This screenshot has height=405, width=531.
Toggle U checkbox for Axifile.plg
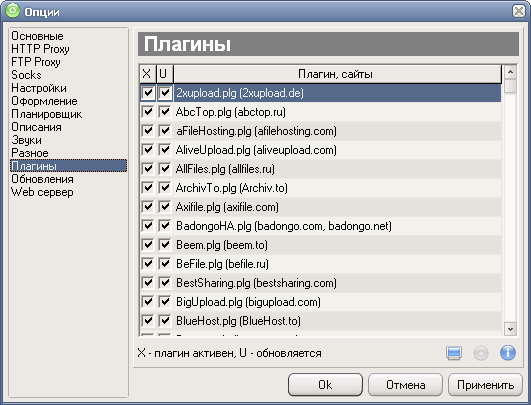pyautogui.click(x=165, y=207)
